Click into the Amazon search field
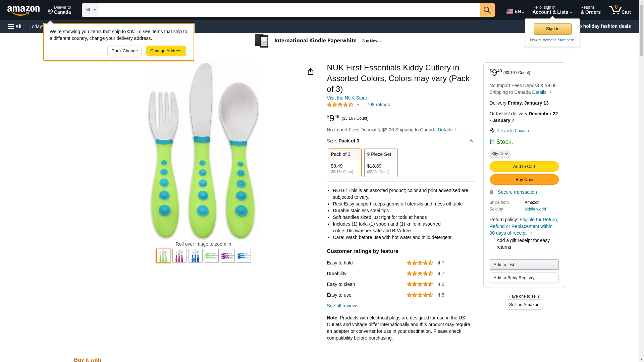This screenshot has height=362, width=644. click(x=289, y=10)
